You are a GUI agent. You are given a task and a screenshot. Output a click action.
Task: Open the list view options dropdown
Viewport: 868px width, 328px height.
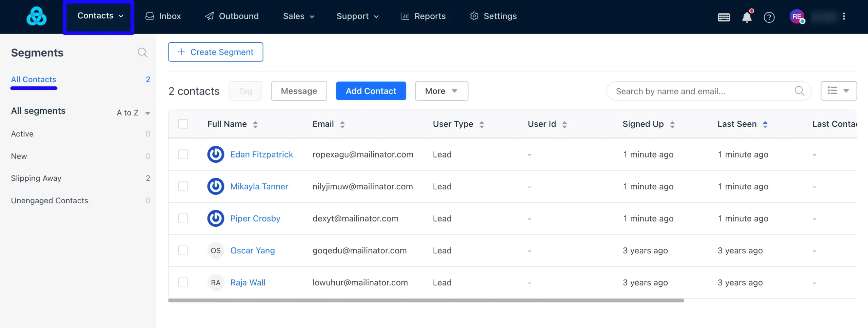(839, 91)
